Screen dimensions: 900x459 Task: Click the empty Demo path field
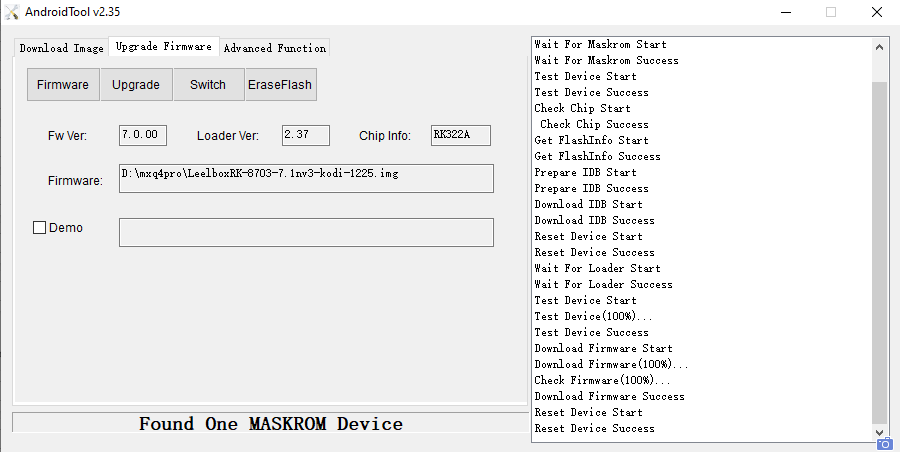[306, 232]
